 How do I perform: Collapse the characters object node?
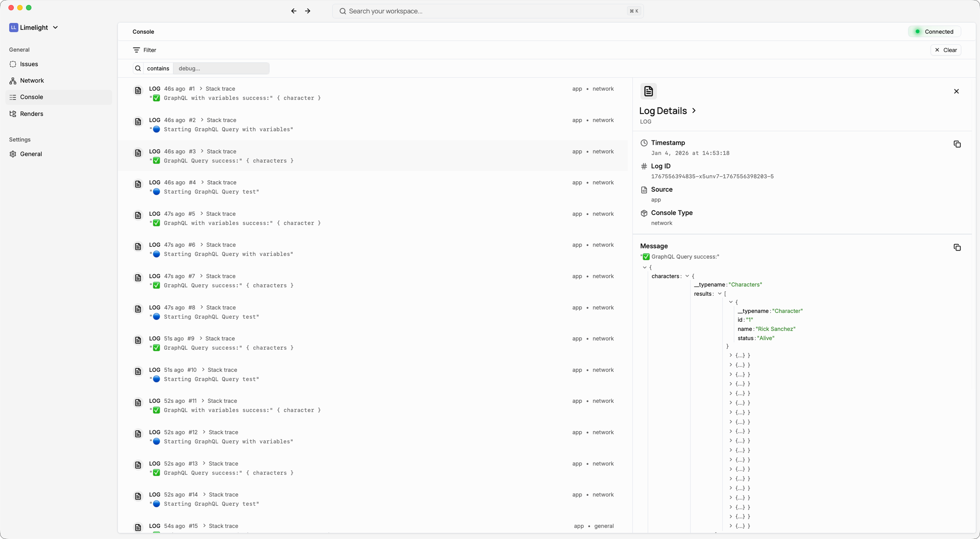click(687, 276)
